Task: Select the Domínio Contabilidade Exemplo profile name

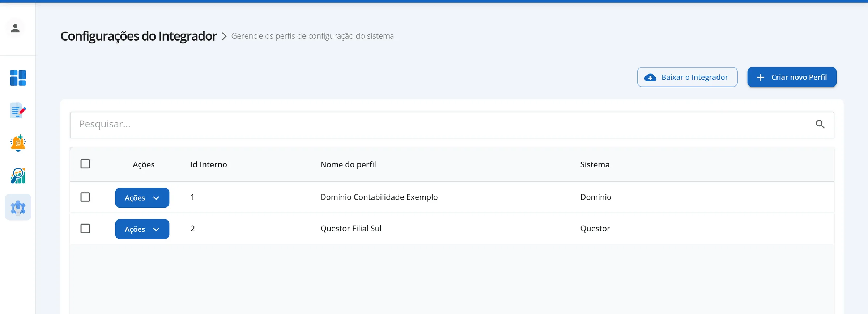Action: coord(379,197)
